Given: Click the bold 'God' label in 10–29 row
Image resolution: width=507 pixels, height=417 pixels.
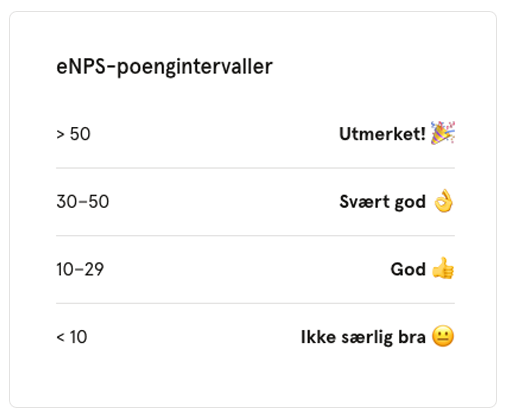Looking at the screenshot, I should pyautogui.click(x=408, y=269).
